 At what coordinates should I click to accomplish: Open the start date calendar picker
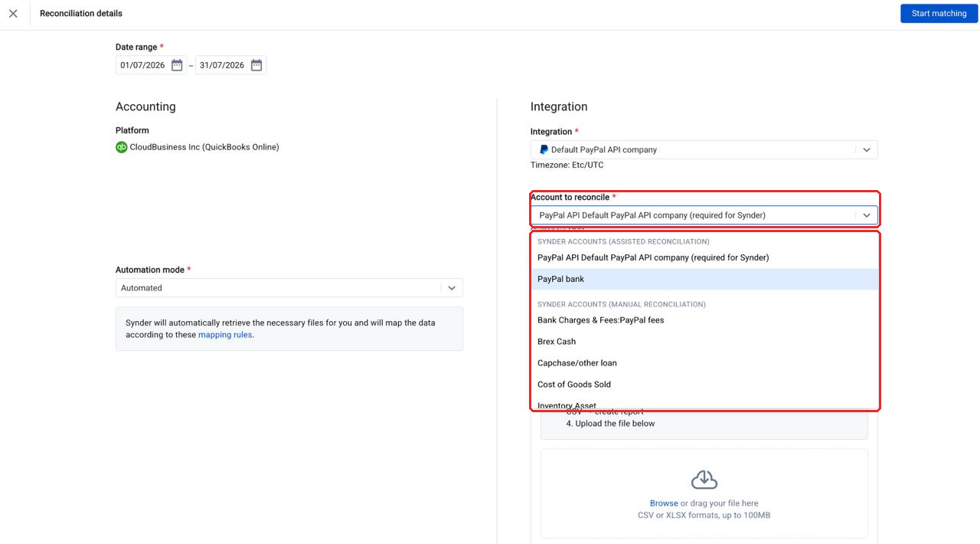pyautogui.click(x=177, y=65)
